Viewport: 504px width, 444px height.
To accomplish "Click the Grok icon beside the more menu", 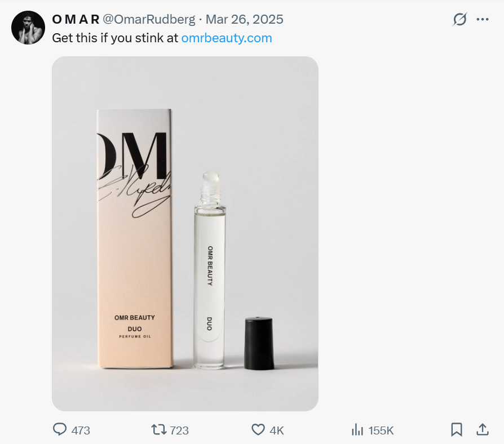I will pos(460,19).
